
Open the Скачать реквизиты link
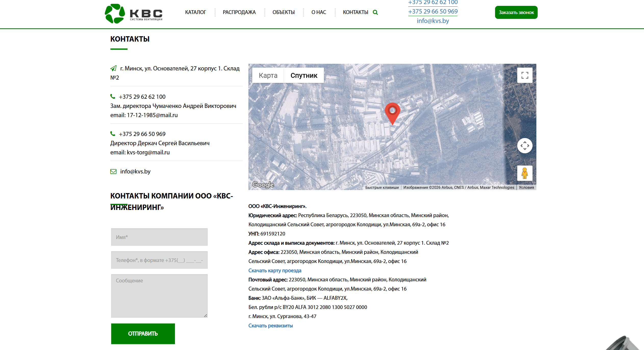pyautogui.click(x=271, y=326)
